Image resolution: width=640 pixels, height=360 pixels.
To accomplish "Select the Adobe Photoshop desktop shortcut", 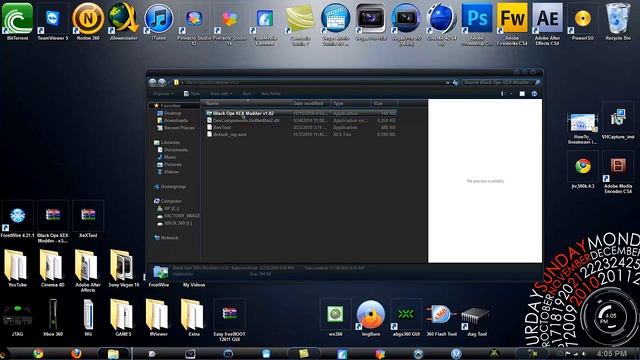I will 477,24.
